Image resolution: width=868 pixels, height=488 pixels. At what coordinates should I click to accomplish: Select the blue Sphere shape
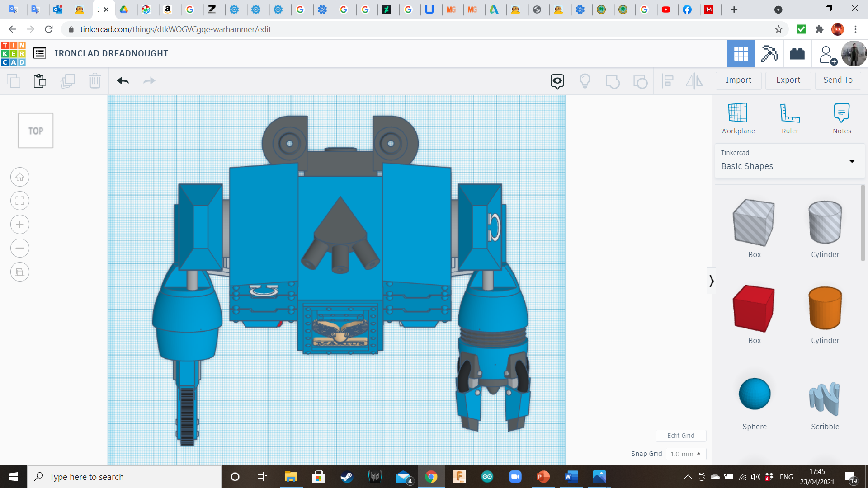pos(754,394)
